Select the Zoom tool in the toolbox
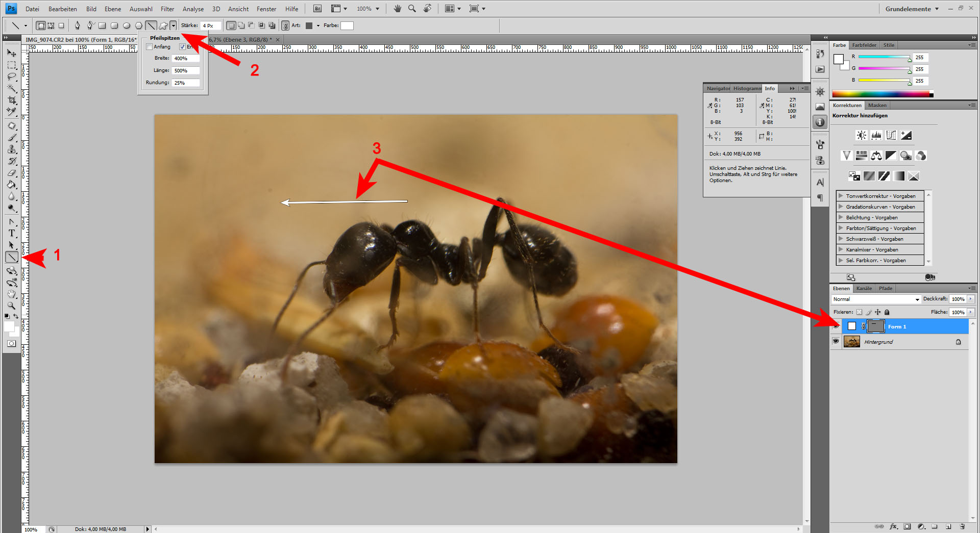 pos(11,306)
